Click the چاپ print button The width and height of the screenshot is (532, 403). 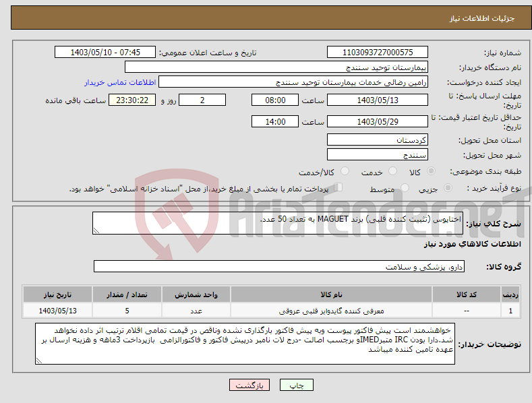297,385
